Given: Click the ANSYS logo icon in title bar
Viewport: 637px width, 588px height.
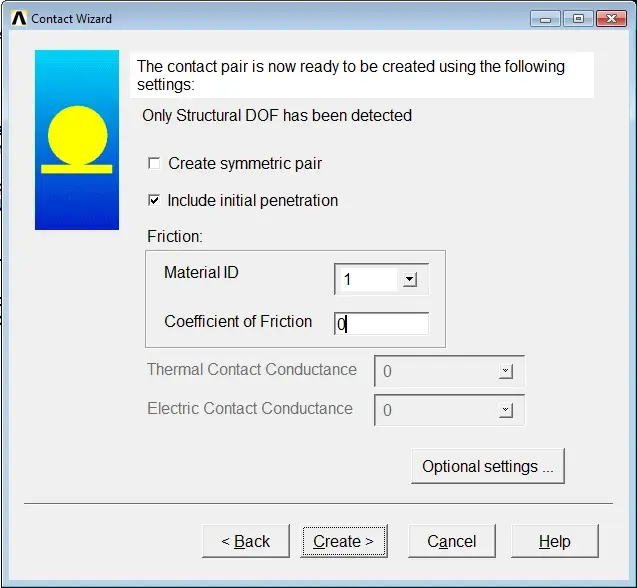Looking at the screenshot, I should (x=19, y=19).
